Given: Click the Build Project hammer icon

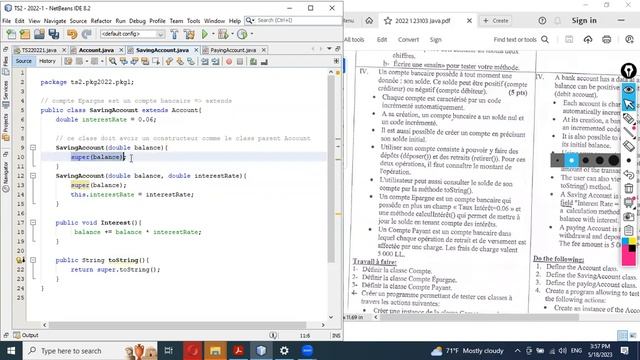Looking at the screenshot, I should [175, 34].
